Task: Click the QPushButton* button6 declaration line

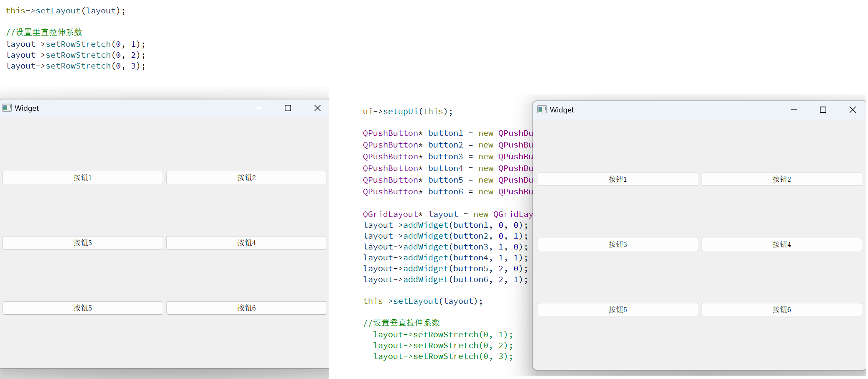Action: click(x=448, y=191)
